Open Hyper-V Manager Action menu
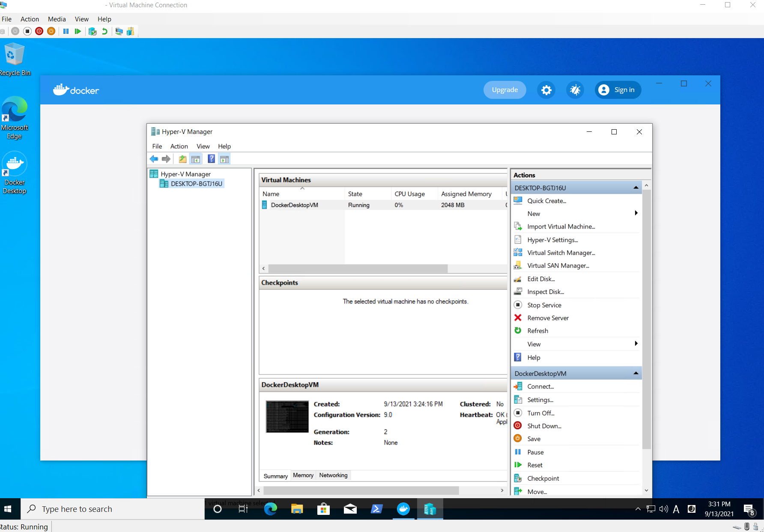Viewport: 764px width, 532px height. click(x=179, y=146)
